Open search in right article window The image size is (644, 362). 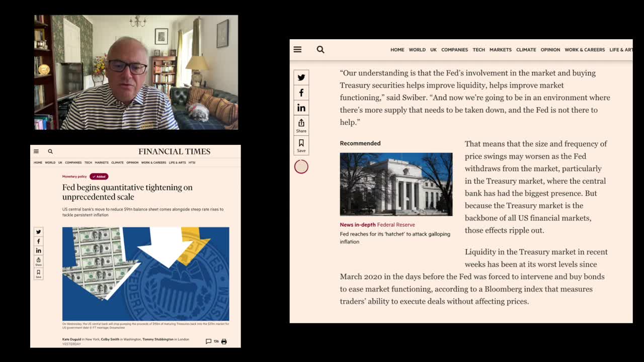click(320, 49)
